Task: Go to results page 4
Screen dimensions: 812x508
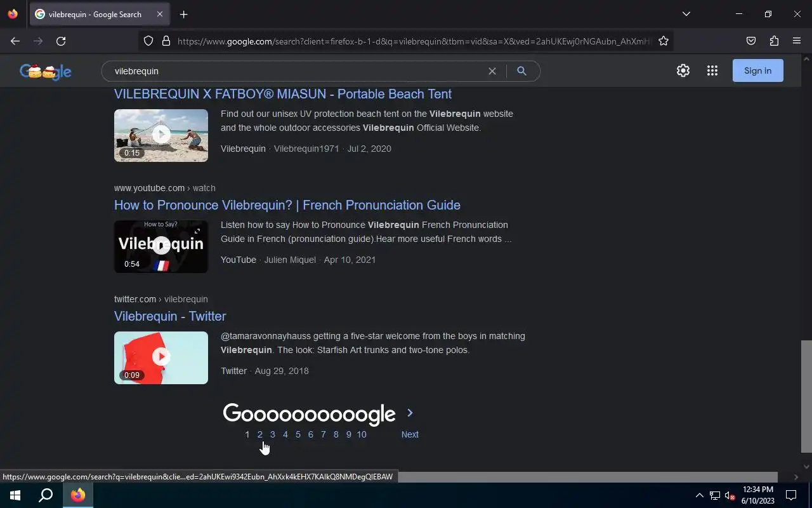Action: point(285,434)
